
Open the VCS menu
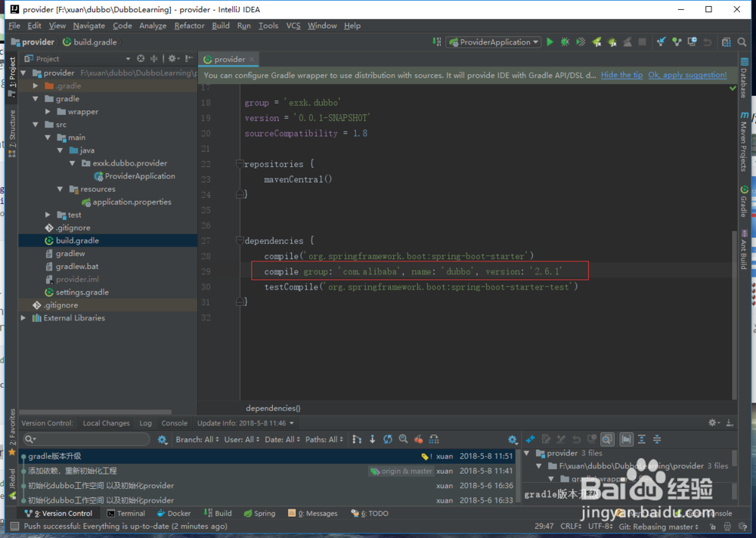click(x=293, y=26)
